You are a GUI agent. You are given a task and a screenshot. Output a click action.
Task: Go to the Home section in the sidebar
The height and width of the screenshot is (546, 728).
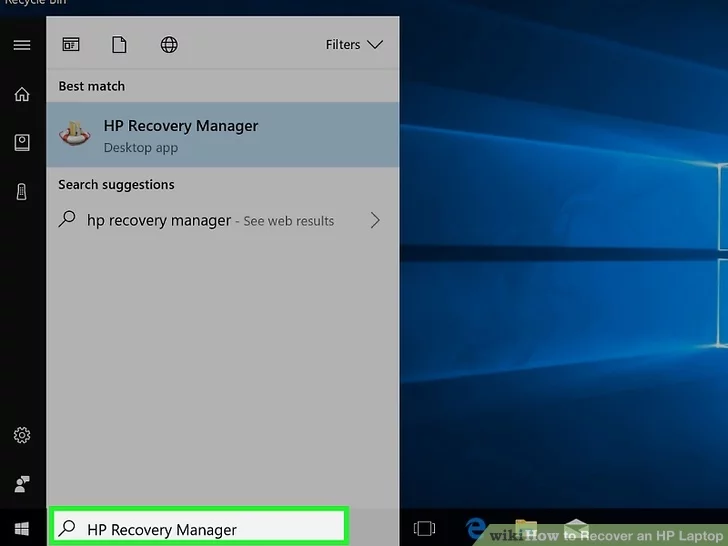tap(21, 94)
